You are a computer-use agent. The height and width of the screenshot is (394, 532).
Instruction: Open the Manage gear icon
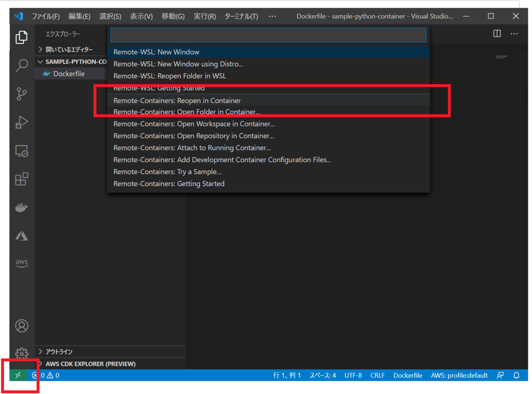pyautogui.click(x=21, y=354)
